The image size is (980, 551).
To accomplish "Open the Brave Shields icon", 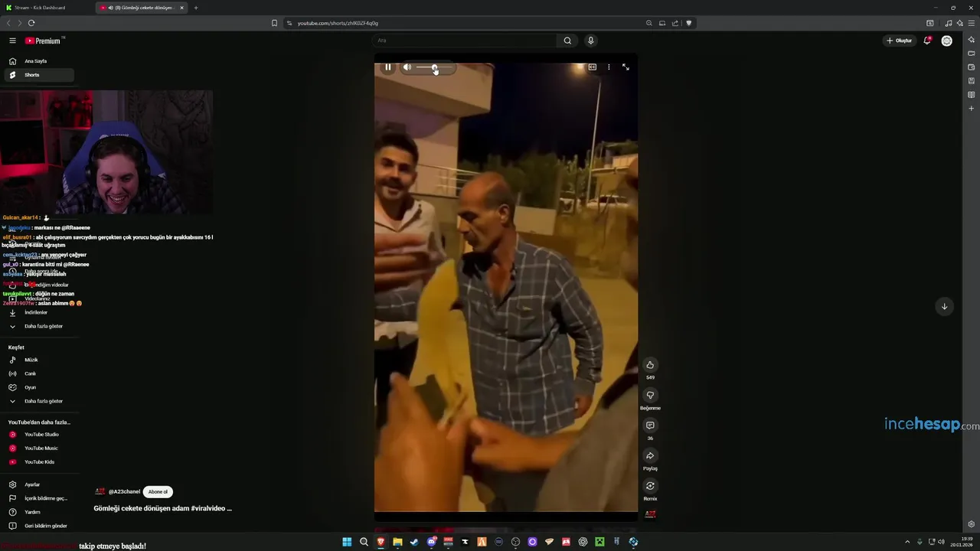I will click(x=688, y=23).
